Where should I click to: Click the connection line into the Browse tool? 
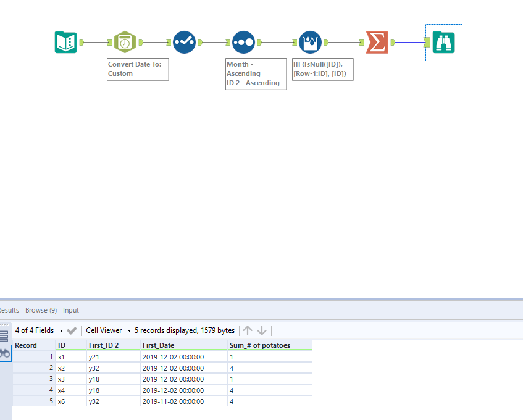[410, 43]
